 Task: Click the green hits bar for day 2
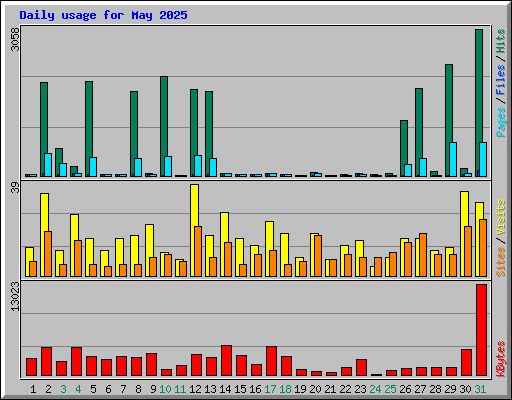[44, 129]
